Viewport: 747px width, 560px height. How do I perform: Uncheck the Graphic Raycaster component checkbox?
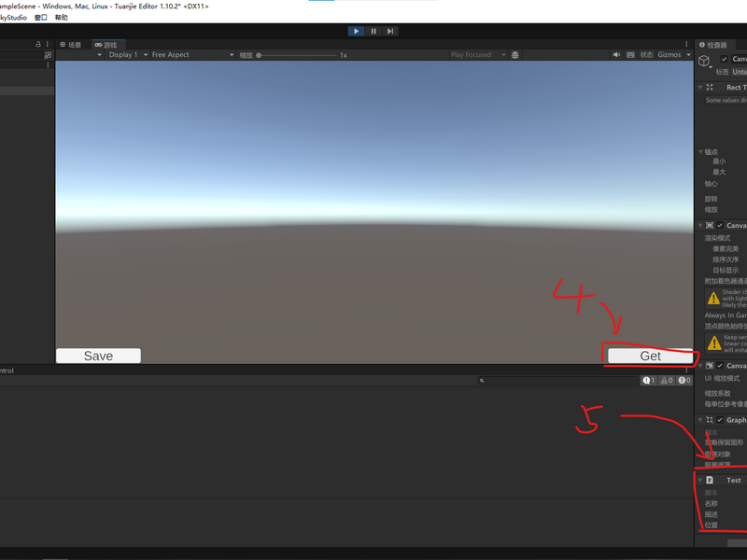pyautogui.click(x=720, y=419)
